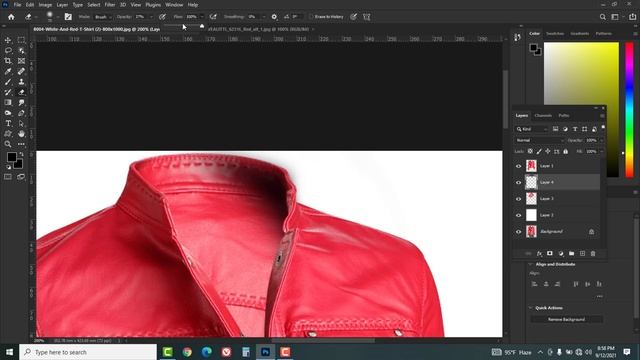Viewport: 640px width, 360px height.
Task: Click the Remove Background button
Action: pos(567,319)
